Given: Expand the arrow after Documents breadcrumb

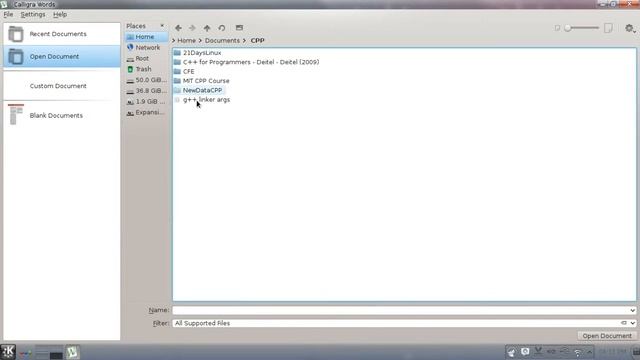Looking at the screenshot, I should [x=244, y=40].
